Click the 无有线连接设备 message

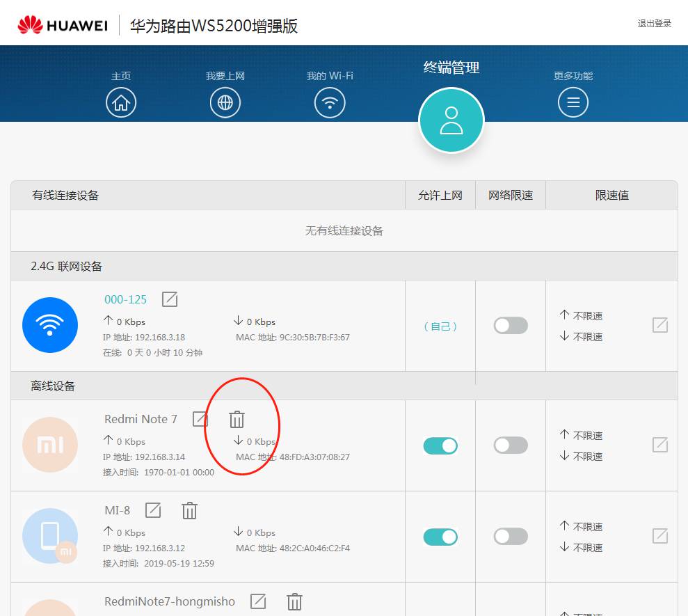click(x=344, y=231)
